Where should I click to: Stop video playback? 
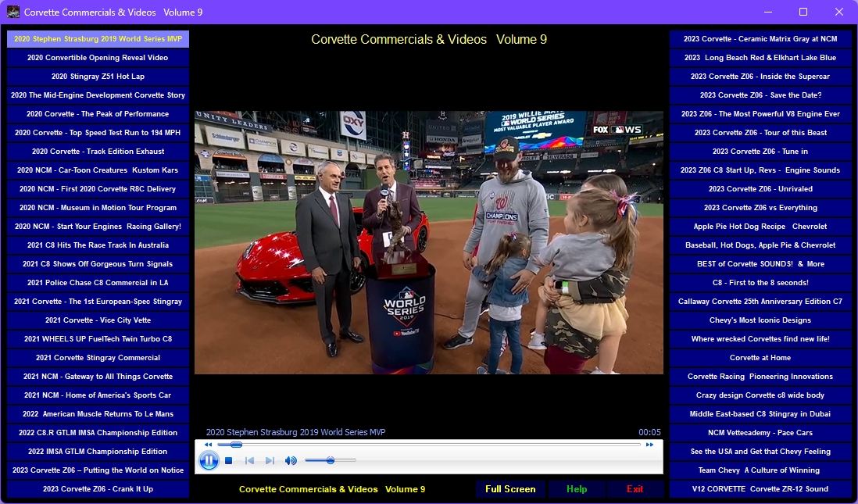[229, 461]
